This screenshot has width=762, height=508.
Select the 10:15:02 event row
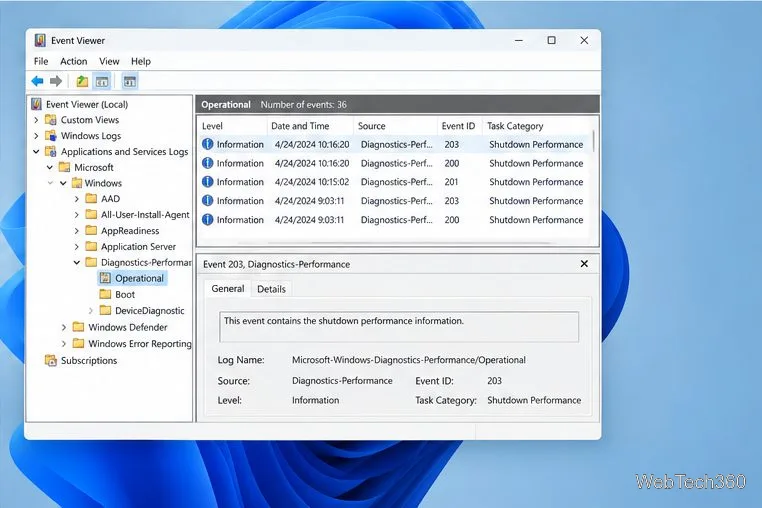pos(395,182)
